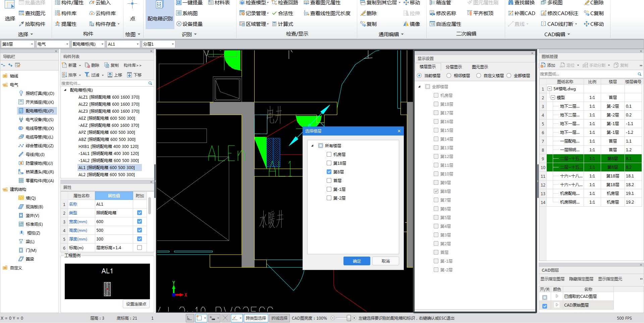Screen dimensions: 644x323
Task: Click 添加 in drawing management
Action: point(548,65)
